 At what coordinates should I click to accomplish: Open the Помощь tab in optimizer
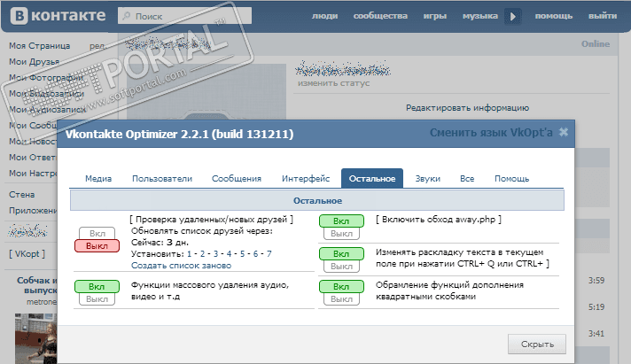coord(512,179)
